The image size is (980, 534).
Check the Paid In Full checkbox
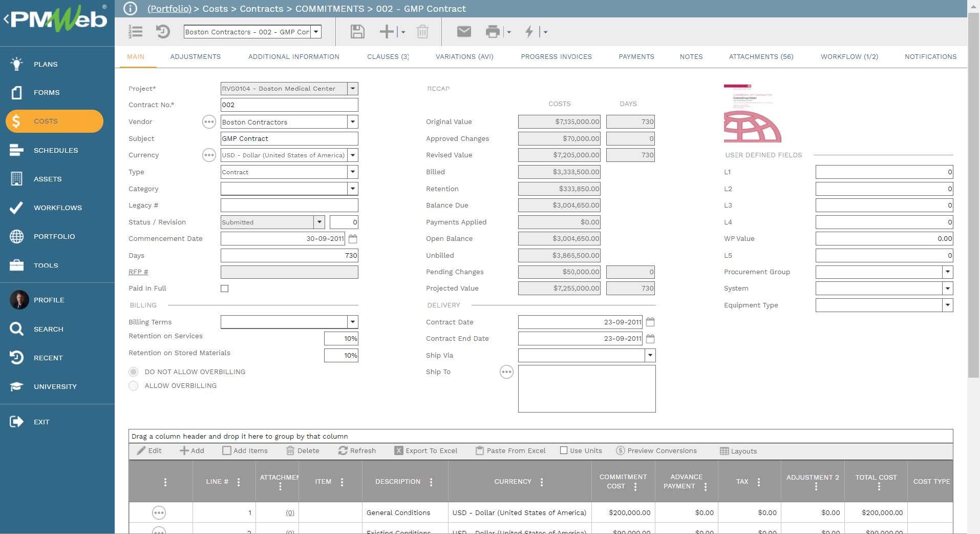coord(224,289)
